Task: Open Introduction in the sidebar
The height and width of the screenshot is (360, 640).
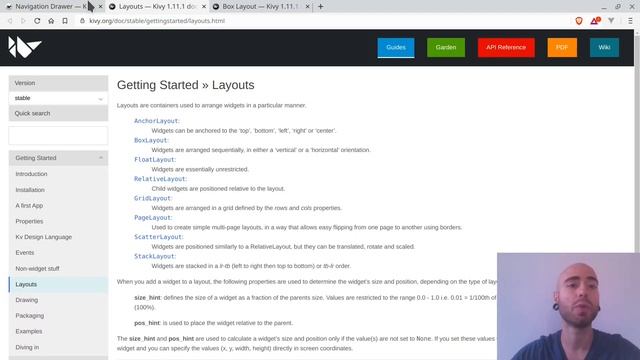Action: (31, 174)
